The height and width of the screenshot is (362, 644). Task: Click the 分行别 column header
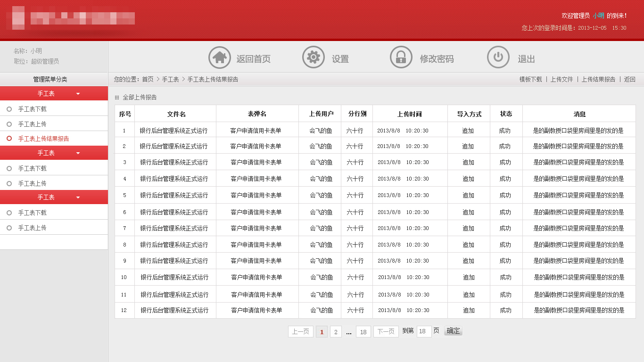click(357, 114)
